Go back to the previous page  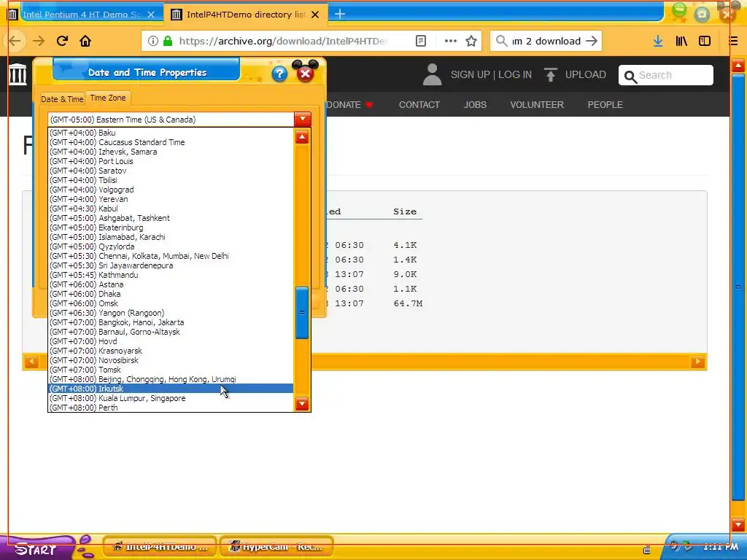click(x=15, y=41)
